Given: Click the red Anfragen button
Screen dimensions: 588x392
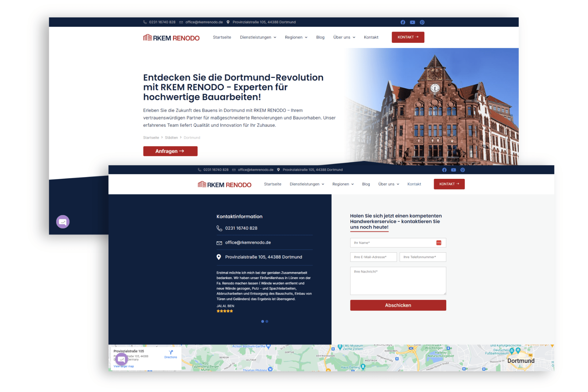Looking at the screenshot, I should click(170, 151).
